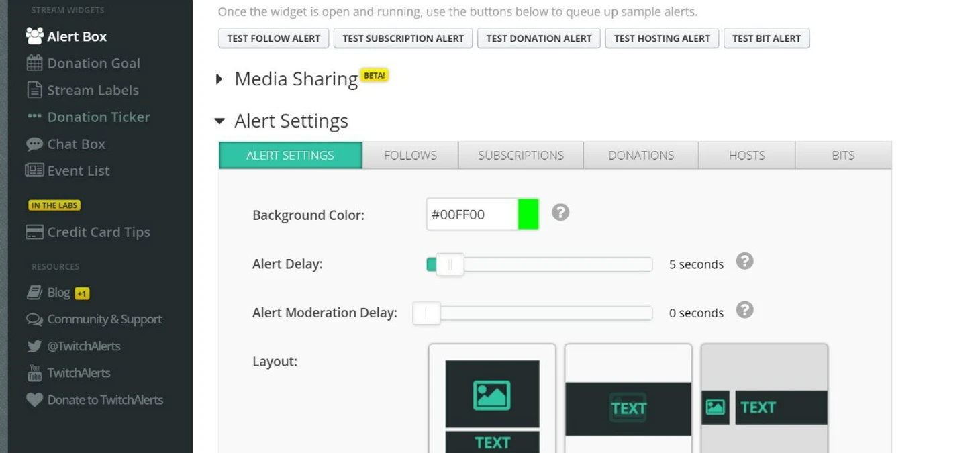Click the Twitter bird icon
This screenshot has height=453, width=980.
34,346
